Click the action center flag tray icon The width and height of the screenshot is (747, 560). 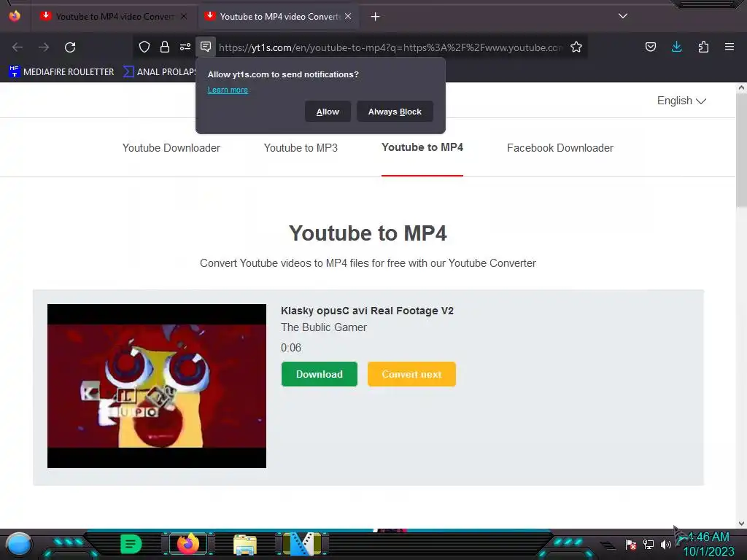(x=631, y=544)
